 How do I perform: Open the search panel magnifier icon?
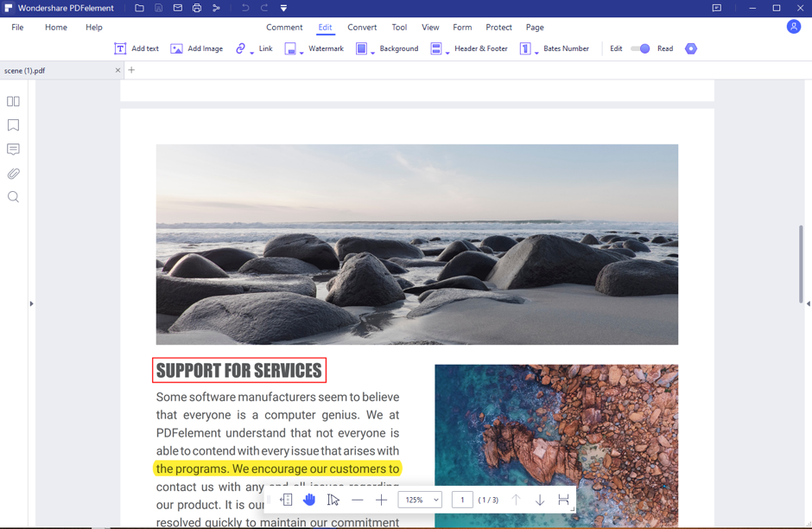(x=13, y=197)
